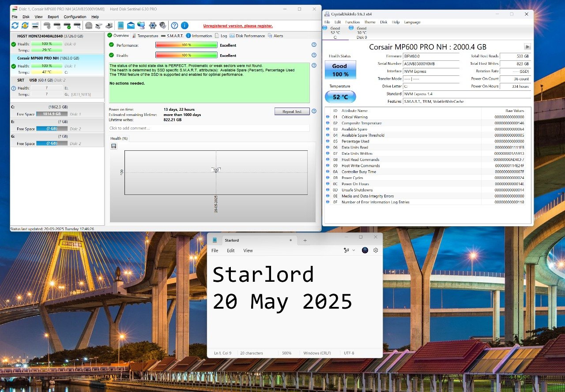Click the Serial Number field ASJVB35000Y0MB
565x392 pixels.
coord(431,63)
